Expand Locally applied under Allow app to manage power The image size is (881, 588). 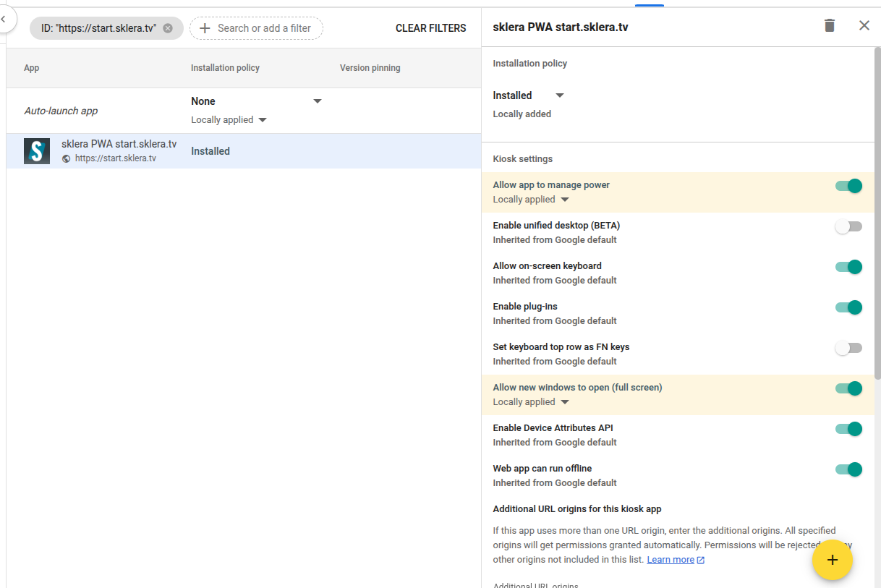531,200
